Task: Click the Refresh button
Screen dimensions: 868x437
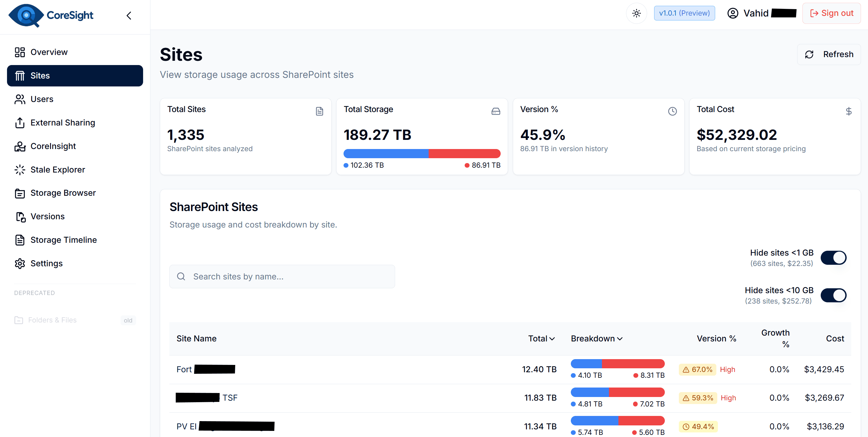Action: point(829,54)
